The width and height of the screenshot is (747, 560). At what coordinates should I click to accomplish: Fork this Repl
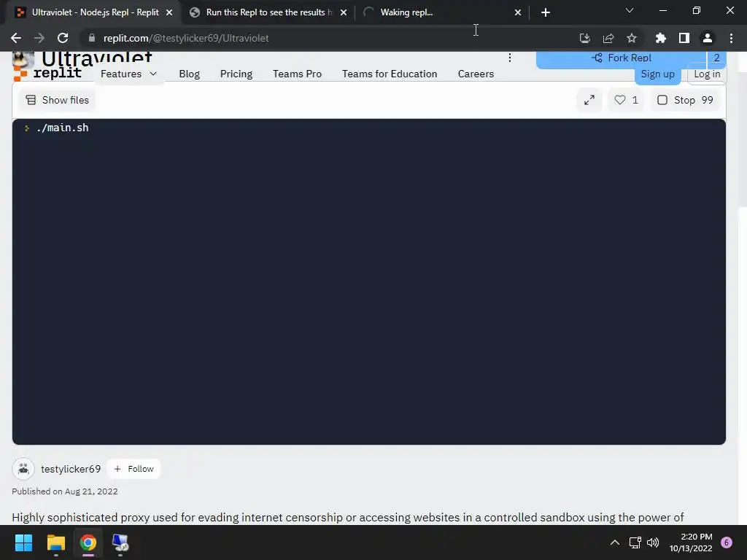(x=622, y=58)
